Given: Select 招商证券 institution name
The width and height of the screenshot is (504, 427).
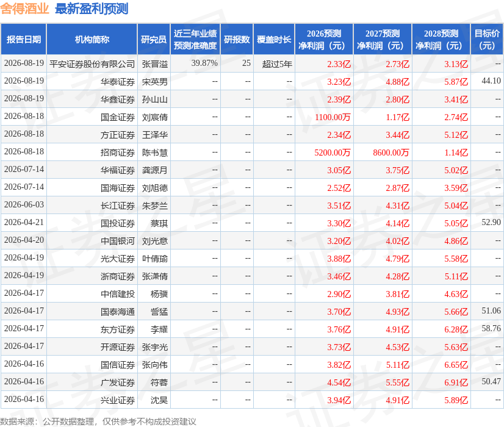Looking at the screenshot, I should pyautogui.click(x=118, y=152).
